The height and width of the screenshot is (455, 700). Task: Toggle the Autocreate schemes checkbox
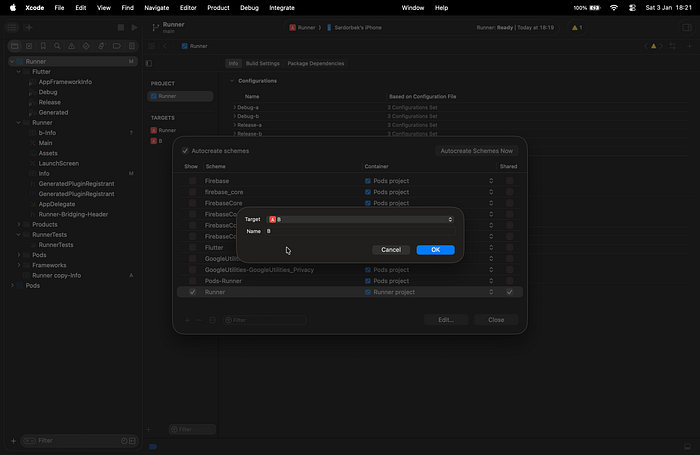185,151
